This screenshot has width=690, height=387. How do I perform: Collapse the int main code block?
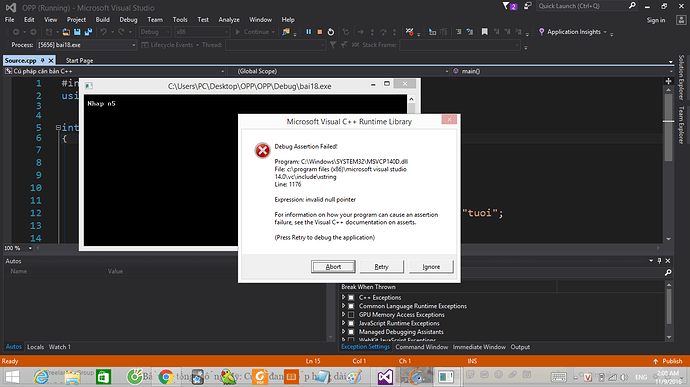58,128
